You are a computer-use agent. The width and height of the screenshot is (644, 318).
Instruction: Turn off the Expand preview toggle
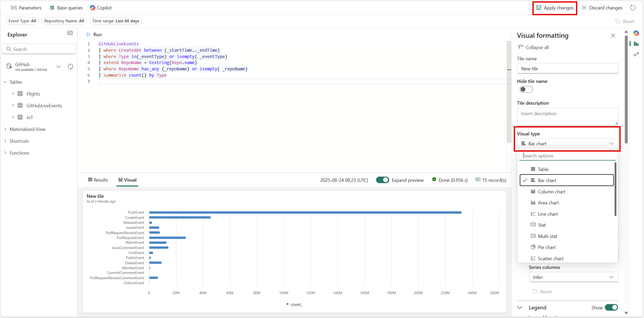coord(382,180)
